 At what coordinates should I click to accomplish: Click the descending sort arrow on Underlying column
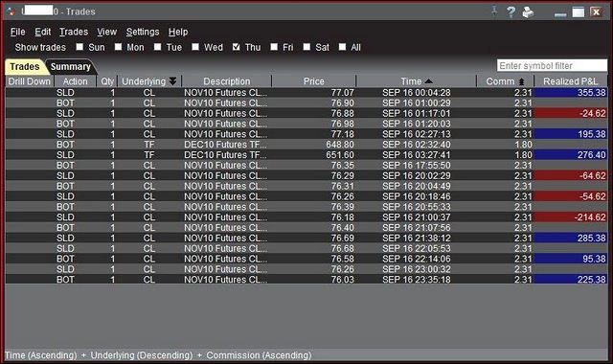[x=172, y=81]
